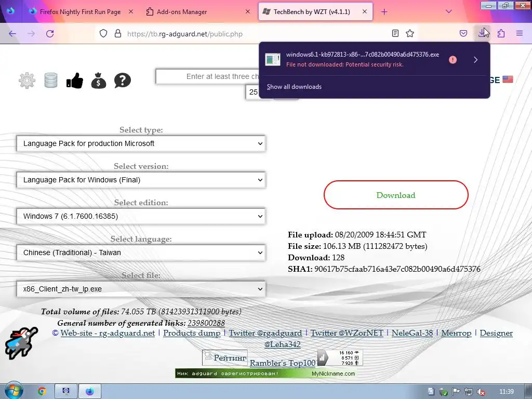Open the settings gear icon on the page
This screenshot has height=399, width=532.
click(27, 81)
